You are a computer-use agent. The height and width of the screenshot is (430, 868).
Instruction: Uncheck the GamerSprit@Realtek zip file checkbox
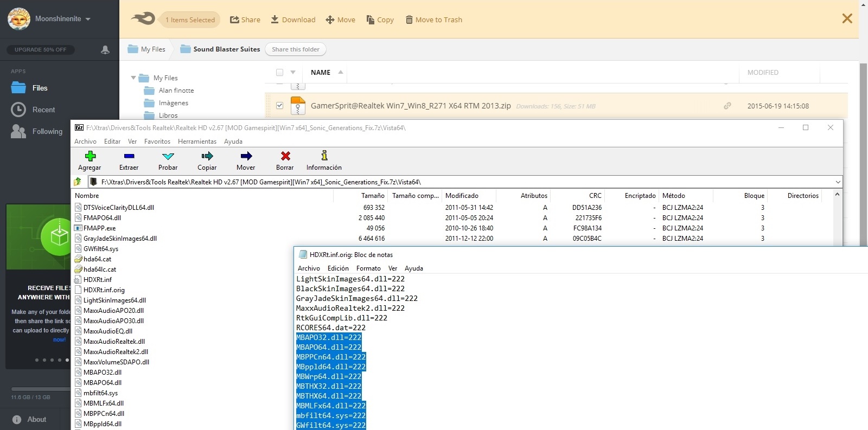pyautogui.click(x=279, y=106)
